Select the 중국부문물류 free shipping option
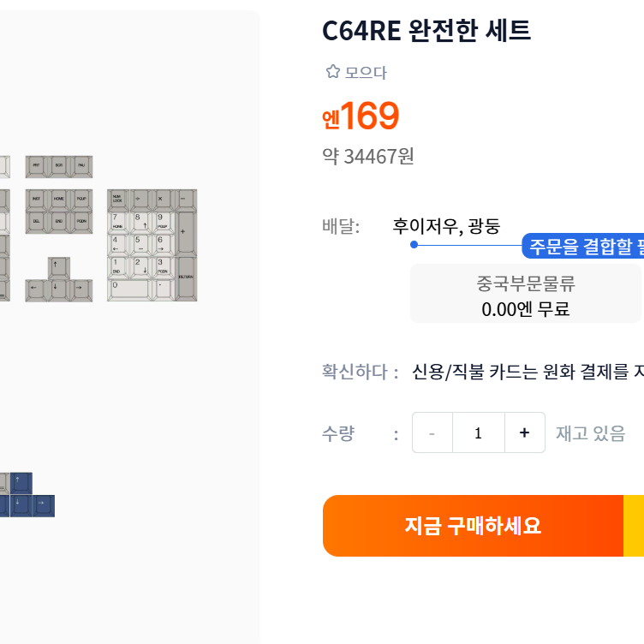 click(526, 293)
